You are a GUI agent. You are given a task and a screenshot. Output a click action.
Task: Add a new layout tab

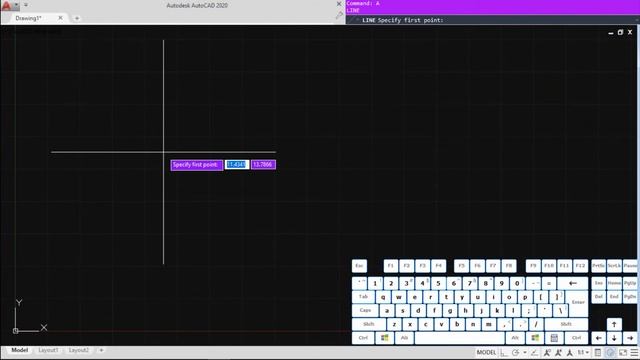click(x=101, y=350)
